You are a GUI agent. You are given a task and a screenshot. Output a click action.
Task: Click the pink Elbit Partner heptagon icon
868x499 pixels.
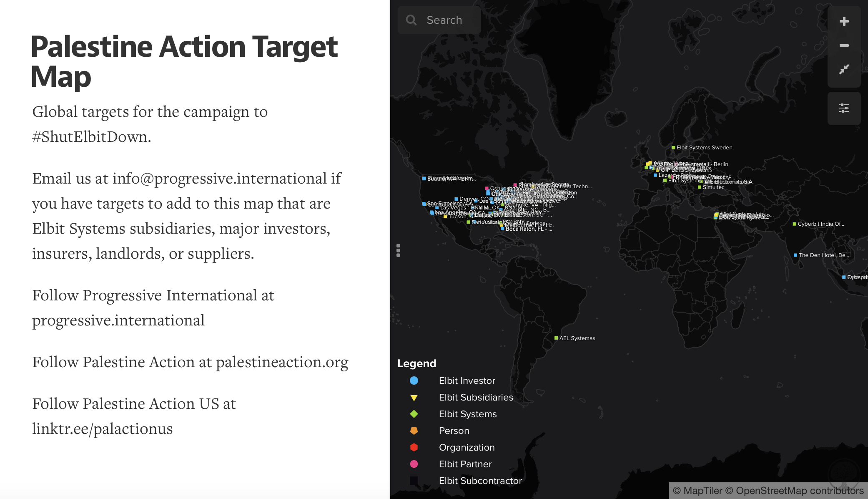[414, 464]
